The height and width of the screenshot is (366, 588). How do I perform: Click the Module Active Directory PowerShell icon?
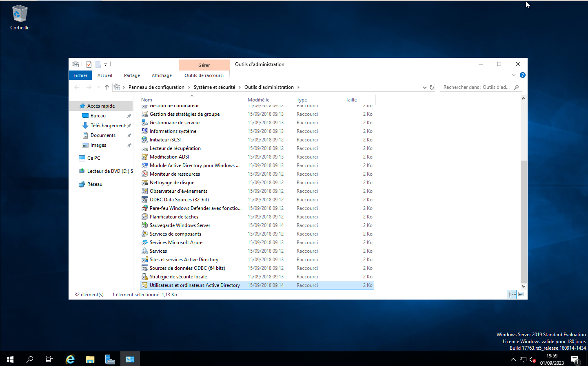(144, 165)
